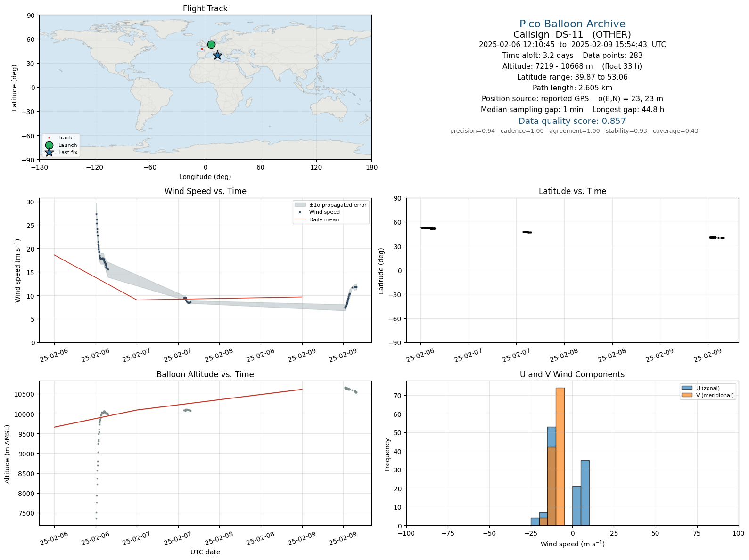Click the V (meridional) legend label

pos(715,395)
